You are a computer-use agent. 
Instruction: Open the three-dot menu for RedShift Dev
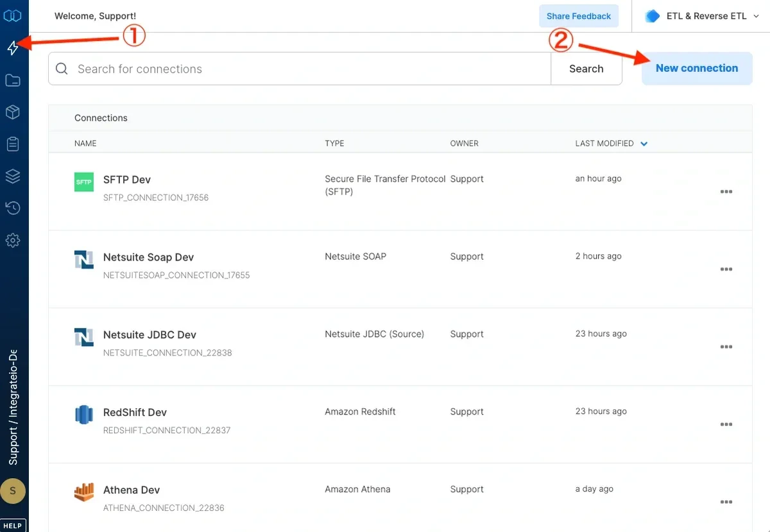tap(726, 424)
